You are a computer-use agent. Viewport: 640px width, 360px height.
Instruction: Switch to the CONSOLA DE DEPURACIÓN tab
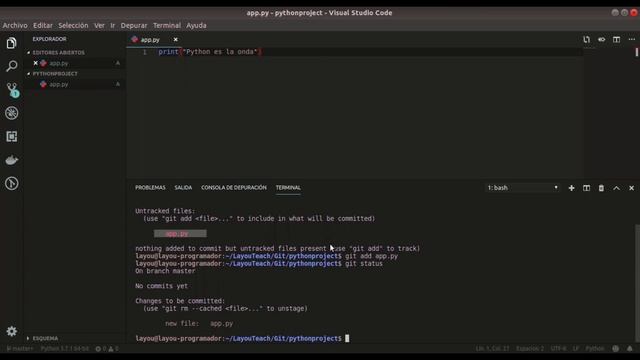pyautogui.click(x=233, y=188)
